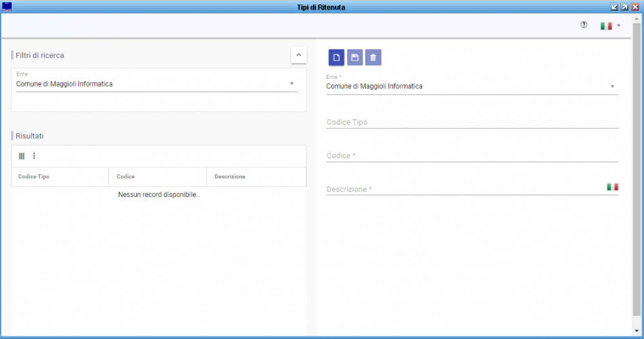Open the language selector flag dropdown
644x339 pixels.
[610, 26]
